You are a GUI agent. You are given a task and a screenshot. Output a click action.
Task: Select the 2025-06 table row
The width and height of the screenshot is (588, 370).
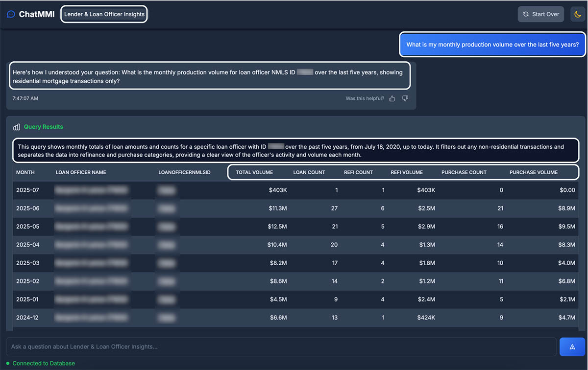(x=294, y=208)
